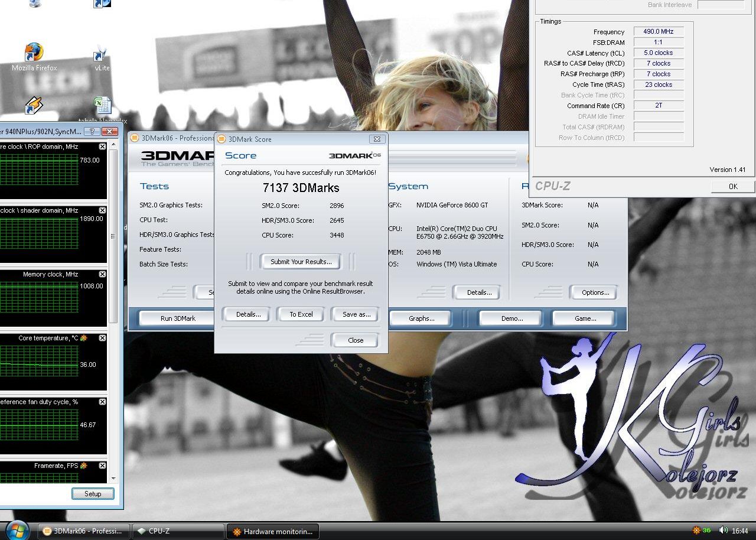Click the 7137 3DMarks score text
756x540 pixels.
point(301,188)
